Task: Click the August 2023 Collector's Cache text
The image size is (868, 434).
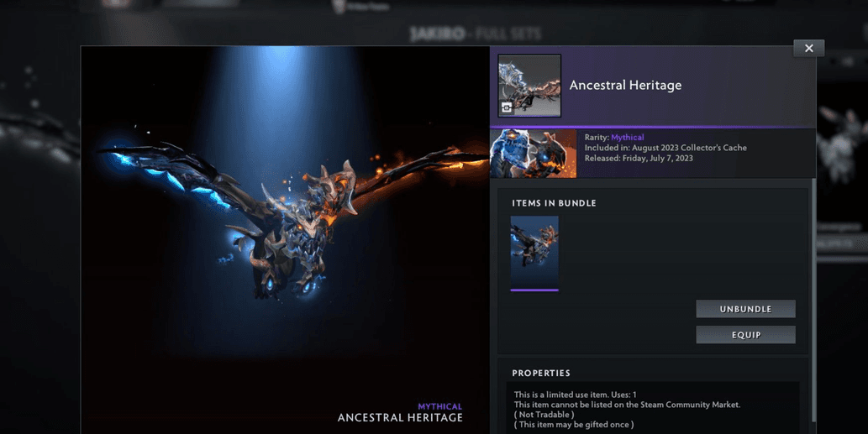Action: (689, 148)
